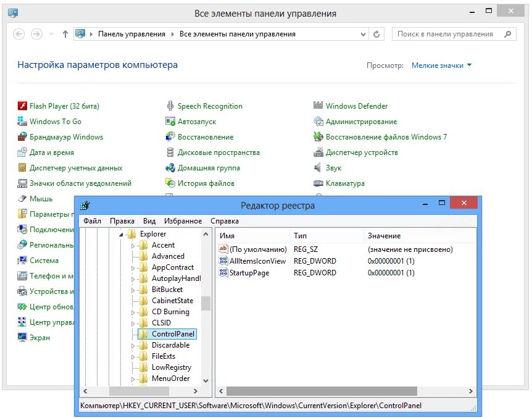Click the values pane horizontal scrollbar thumb
Screen dimensions: 532x418
(x=322, y=391)
